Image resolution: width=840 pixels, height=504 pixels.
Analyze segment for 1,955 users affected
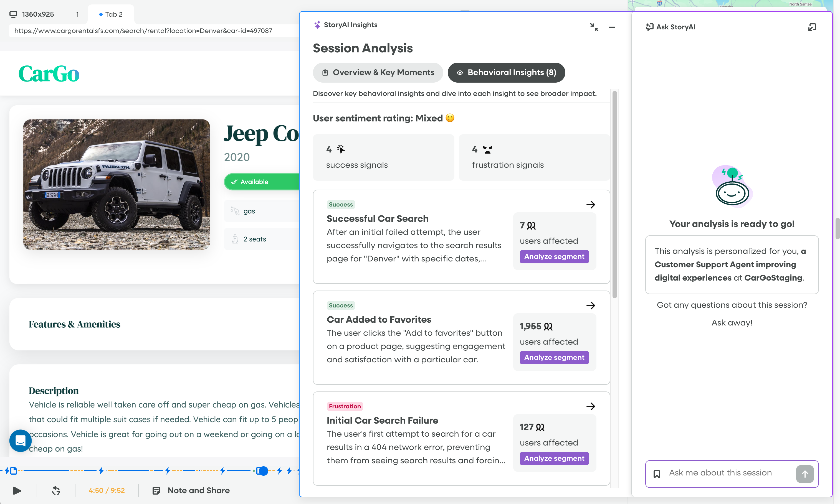(554, 357)
